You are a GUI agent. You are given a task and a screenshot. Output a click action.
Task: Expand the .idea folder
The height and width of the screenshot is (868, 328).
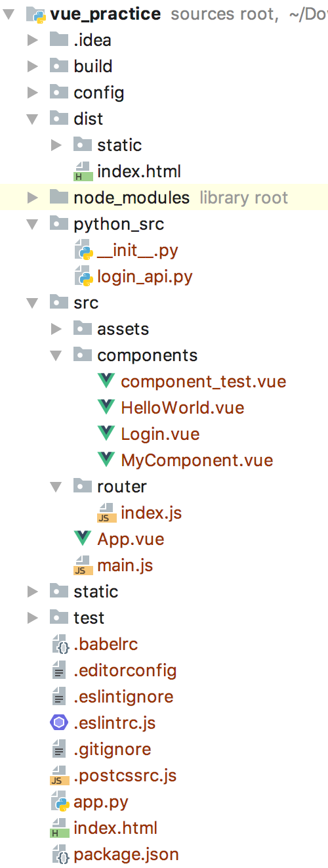[32, 40]
